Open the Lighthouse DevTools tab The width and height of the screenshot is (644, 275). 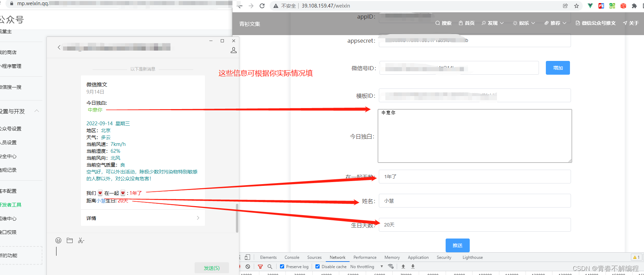click(472, 257)
